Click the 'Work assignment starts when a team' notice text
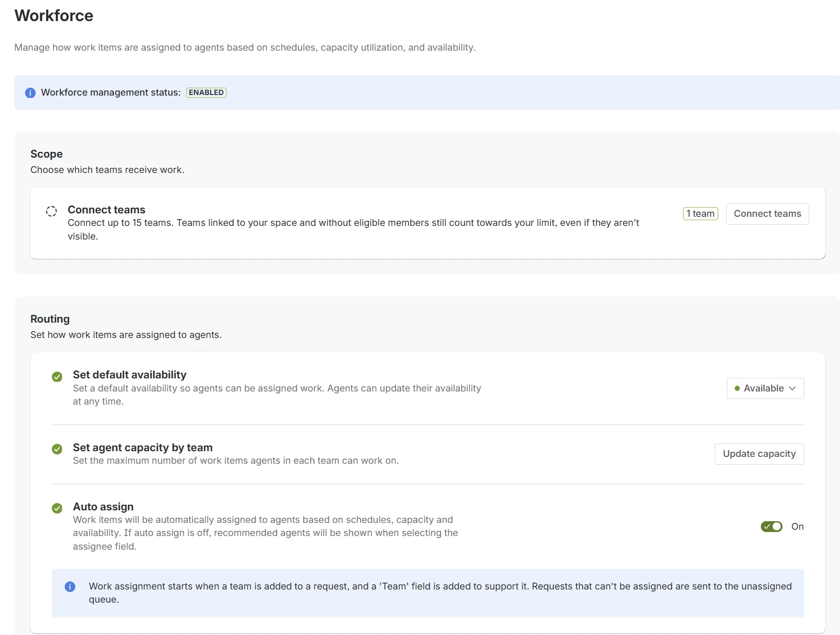The height and width of the screenshot is (635, 840). (x=440, y=593)
